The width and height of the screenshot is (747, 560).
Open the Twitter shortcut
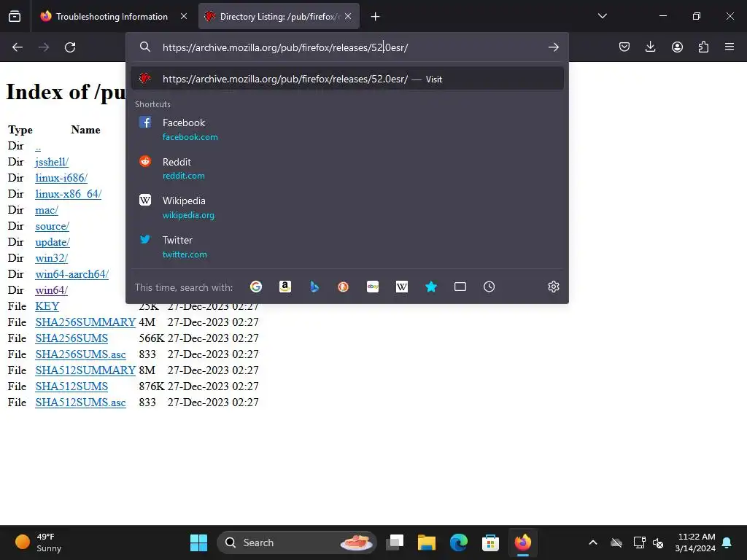347,246
